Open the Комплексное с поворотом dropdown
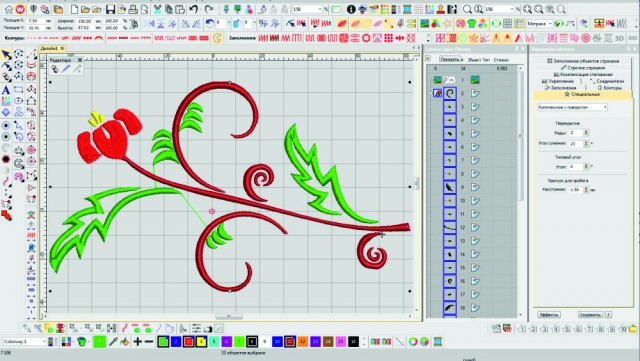Viewport: 640px width, 361px height. (x=572, y=107)
